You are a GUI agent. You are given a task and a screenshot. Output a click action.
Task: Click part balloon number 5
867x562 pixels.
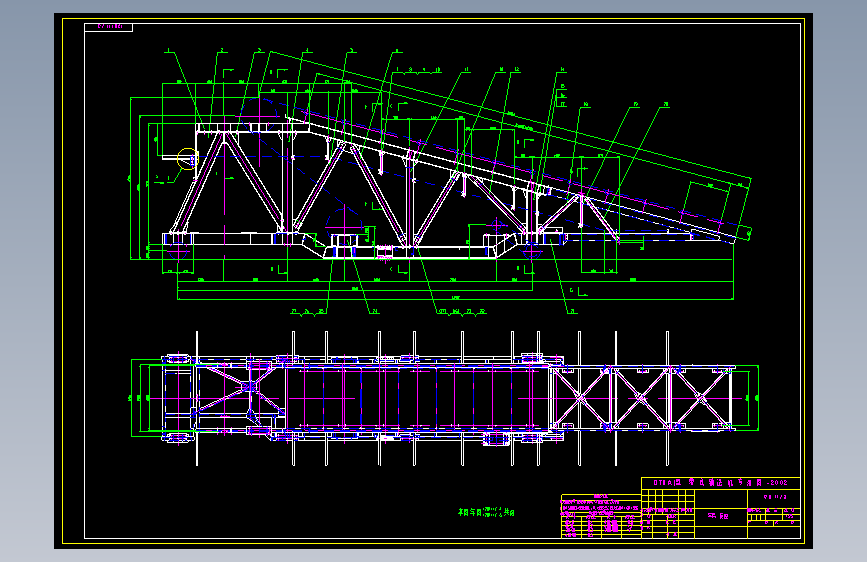tap(351, 51)
